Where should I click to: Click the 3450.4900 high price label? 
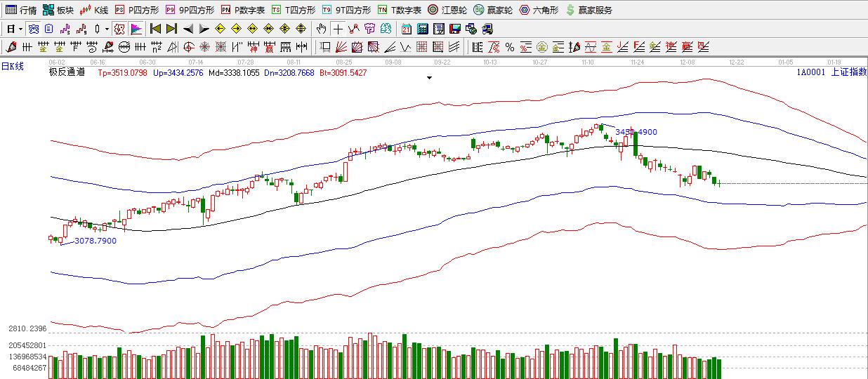[636, 132]
